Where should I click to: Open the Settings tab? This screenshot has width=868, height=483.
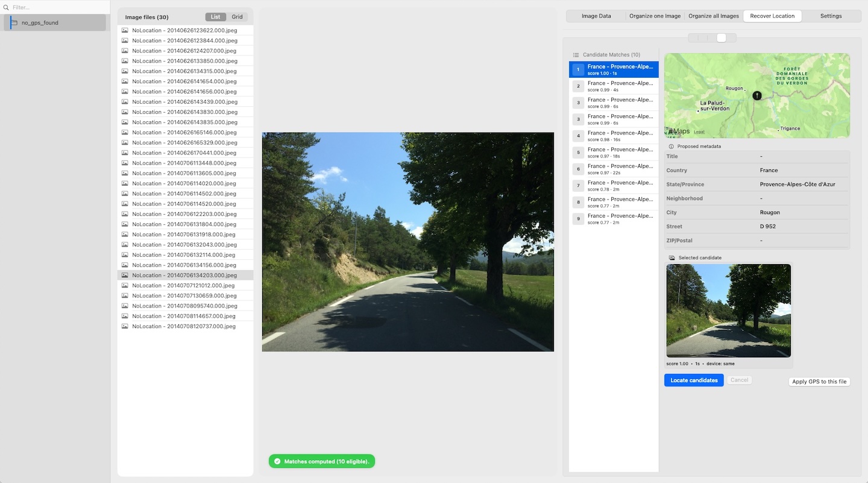point(831,16)
